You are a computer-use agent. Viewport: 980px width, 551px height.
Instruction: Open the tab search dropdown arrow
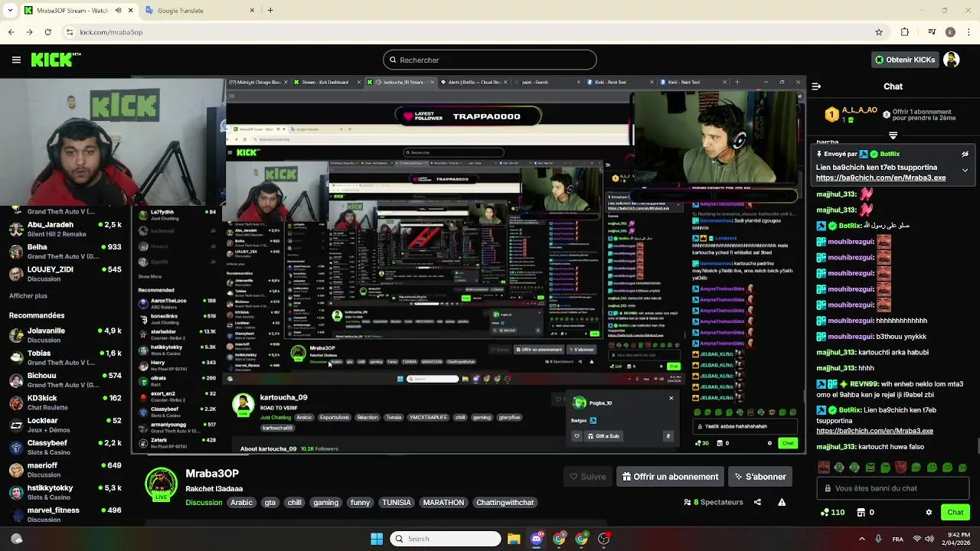[x=8, y=11]
